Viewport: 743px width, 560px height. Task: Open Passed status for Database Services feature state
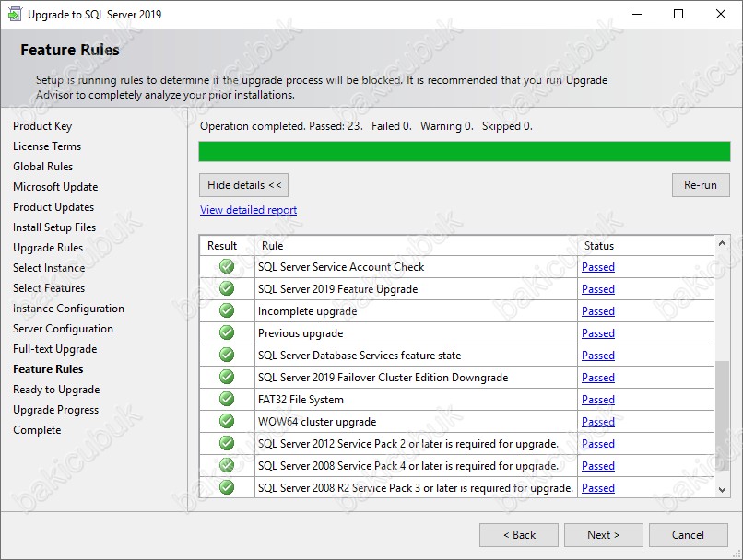point(598,356)
